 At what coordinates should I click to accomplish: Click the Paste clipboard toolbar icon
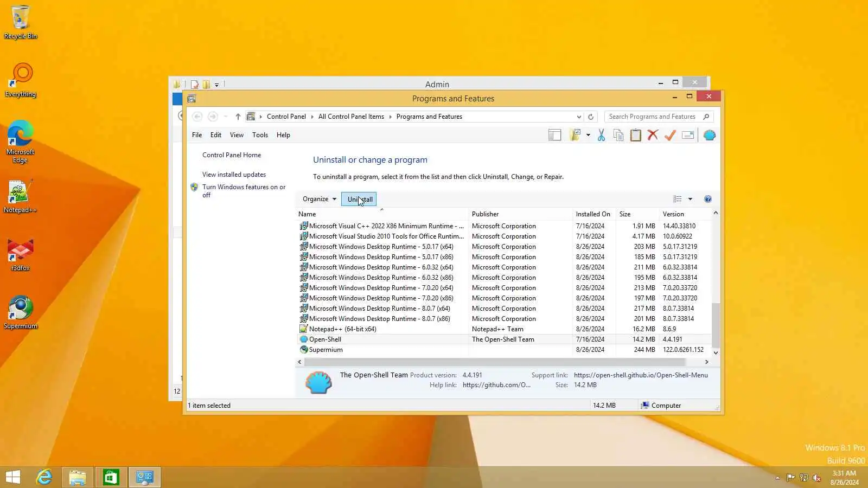[x=636, y=135]
